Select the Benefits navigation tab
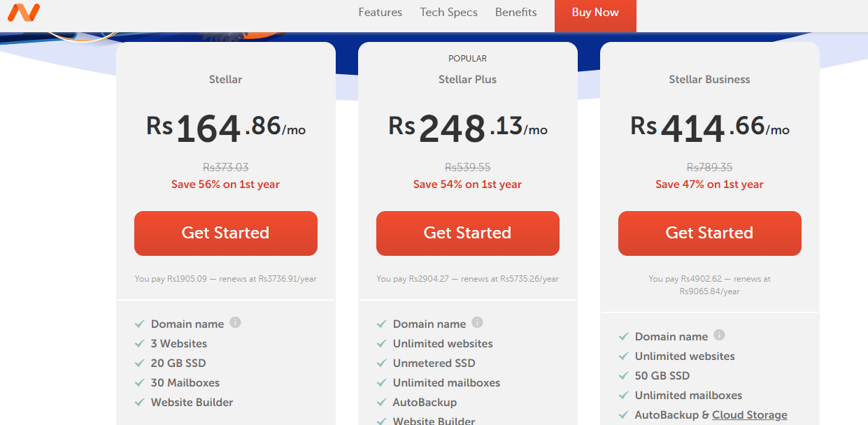Image resolution: width=868 pixels, height=425 pixels. (x=515, y=13)
